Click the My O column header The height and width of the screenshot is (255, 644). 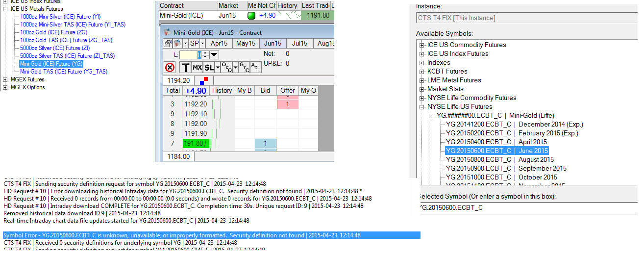point(308,90)
